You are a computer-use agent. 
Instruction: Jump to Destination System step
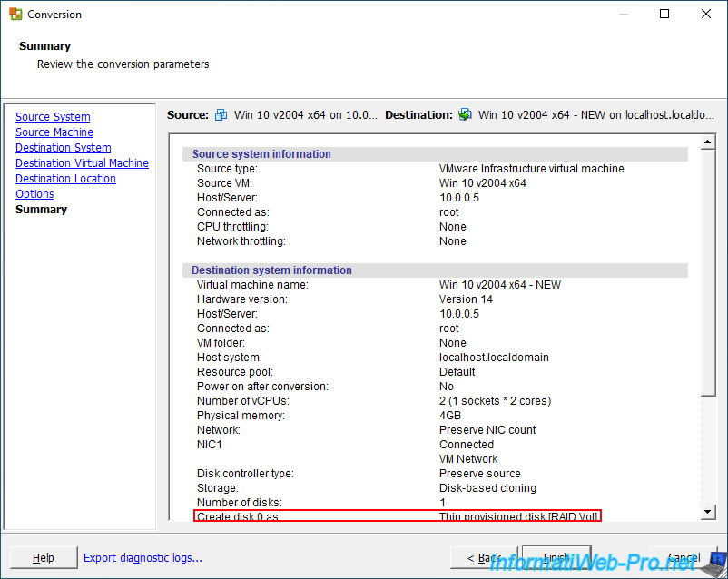coord(64,148)
